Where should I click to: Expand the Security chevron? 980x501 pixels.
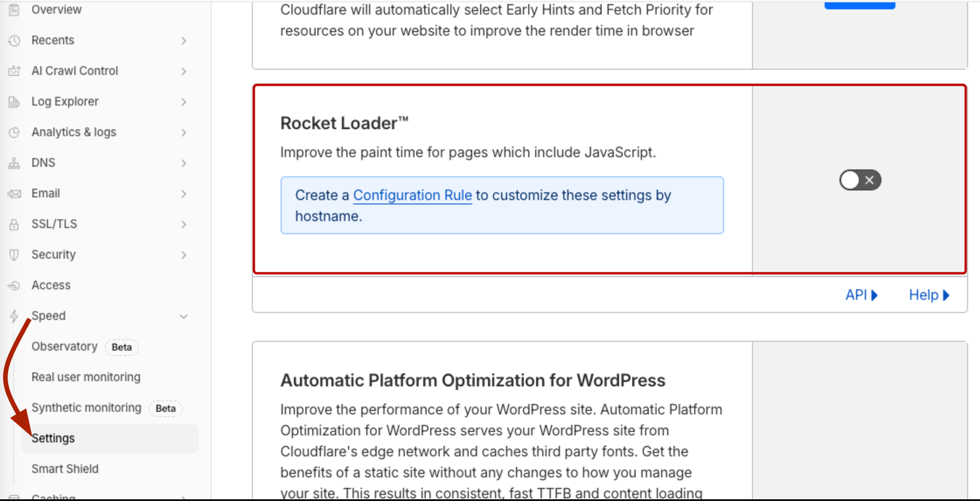click(184, 255)
